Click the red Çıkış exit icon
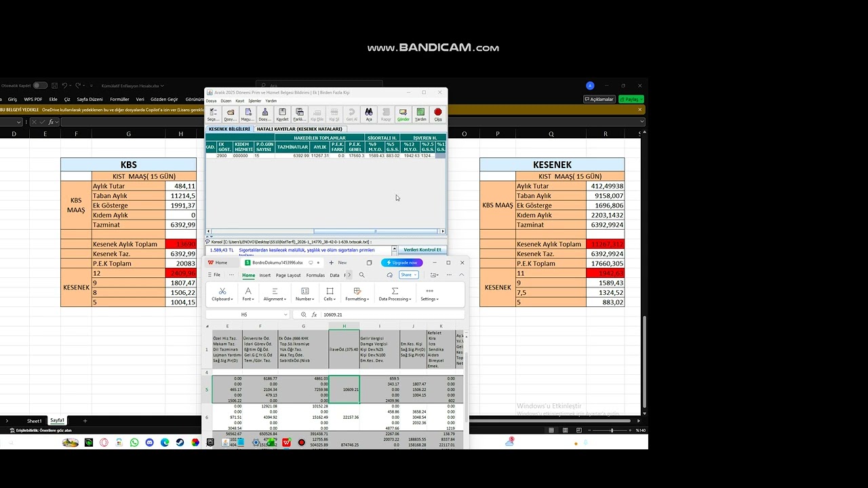The height and width of the screenshot is (488, 868). tap(438, 114)
